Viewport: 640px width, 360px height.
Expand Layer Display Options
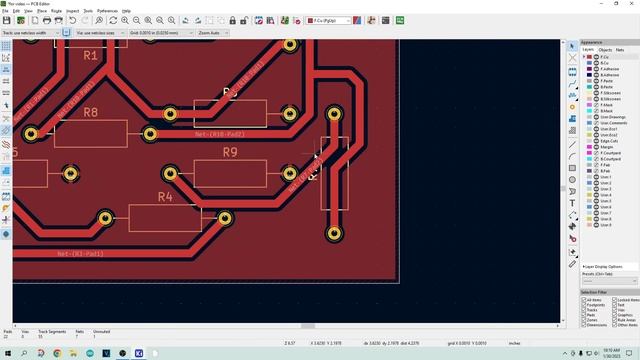click(x=603, y=267)
